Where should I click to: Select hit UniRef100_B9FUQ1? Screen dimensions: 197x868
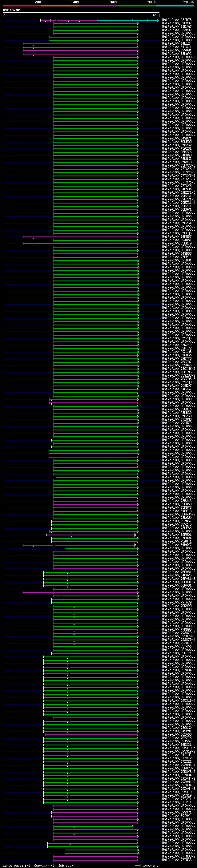click(177, 535)
